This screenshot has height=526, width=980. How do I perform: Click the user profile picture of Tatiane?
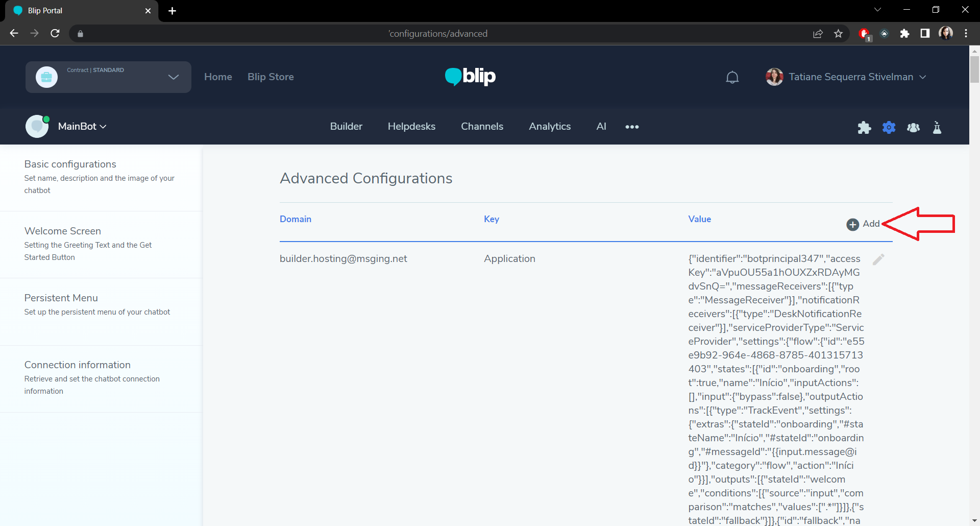click(x=774, y=77)
